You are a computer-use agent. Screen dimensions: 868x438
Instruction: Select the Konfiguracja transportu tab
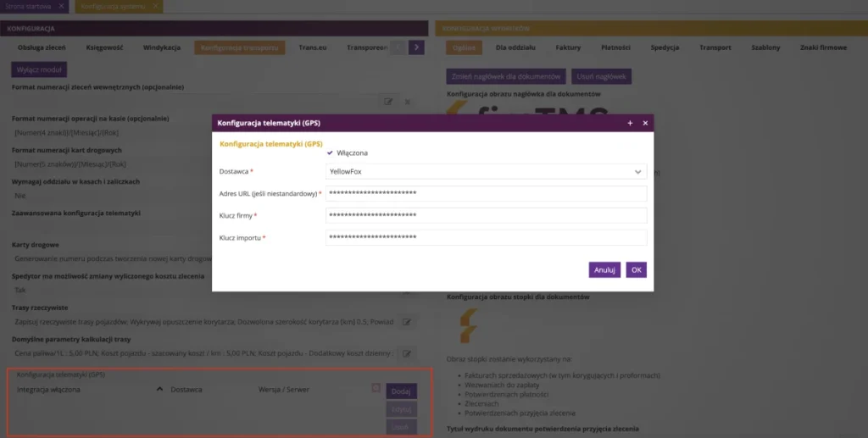240,47
